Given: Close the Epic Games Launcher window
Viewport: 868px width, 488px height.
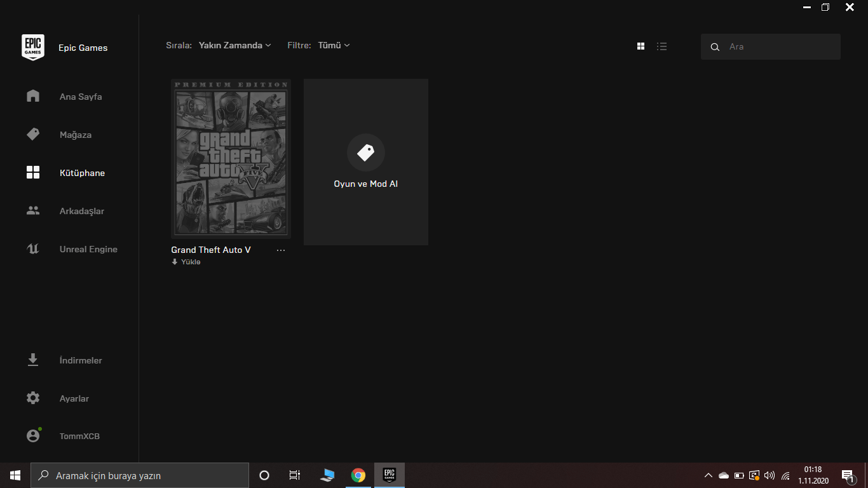Looking at the screenshot, I should point(850,8).
